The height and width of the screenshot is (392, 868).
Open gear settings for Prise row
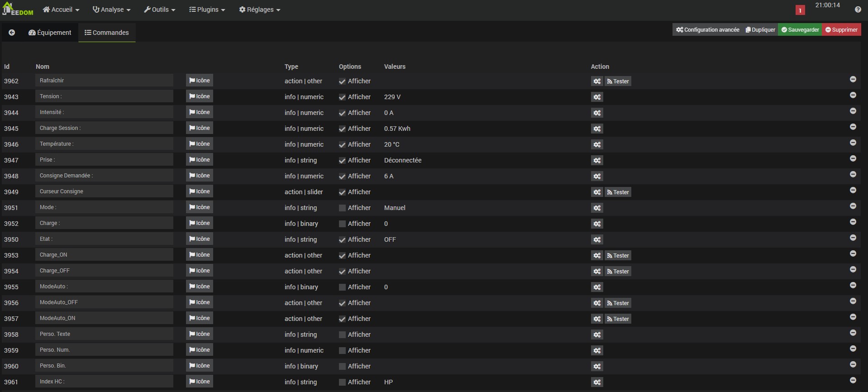click(597, 160)
